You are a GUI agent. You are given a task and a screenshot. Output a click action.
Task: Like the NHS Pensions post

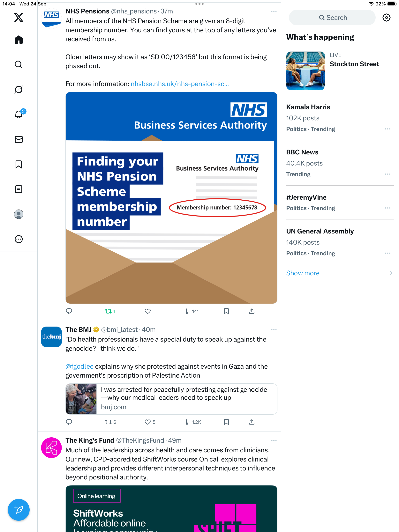click(x=147, y=311)
